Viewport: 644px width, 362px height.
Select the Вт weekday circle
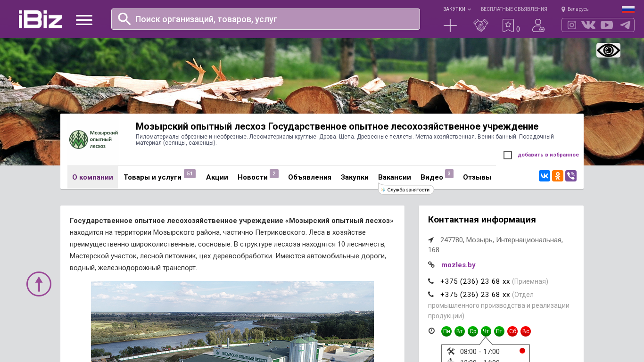tap(460, 331)
